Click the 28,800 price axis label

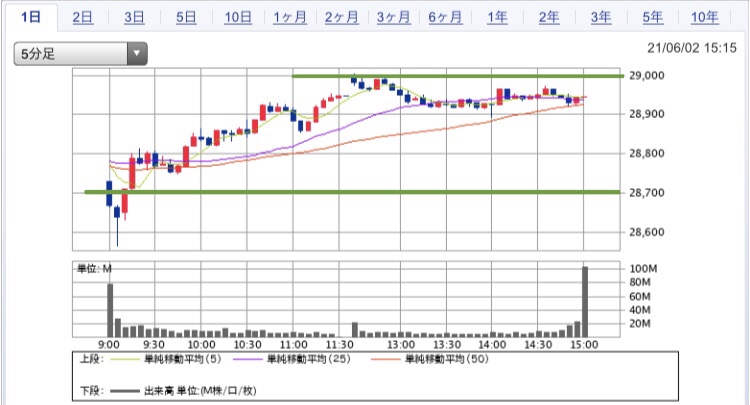click(646, 153)
